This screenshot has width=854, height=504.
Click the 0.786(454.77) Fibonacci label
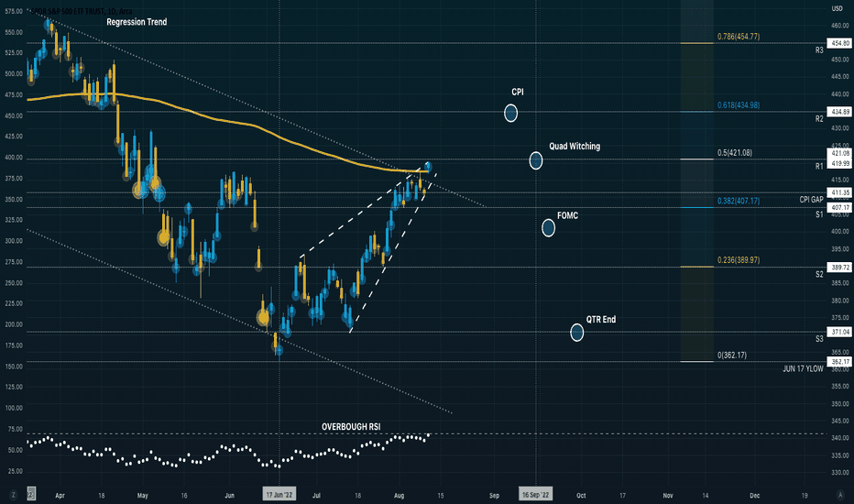pyautogui.click(x=739, y=37)
